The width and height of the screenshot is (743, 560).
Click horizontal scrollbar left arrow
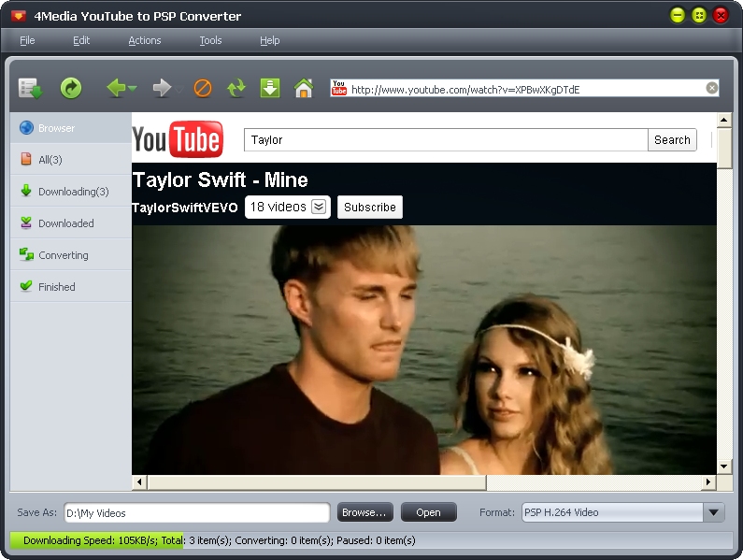[x=139, y=482]
